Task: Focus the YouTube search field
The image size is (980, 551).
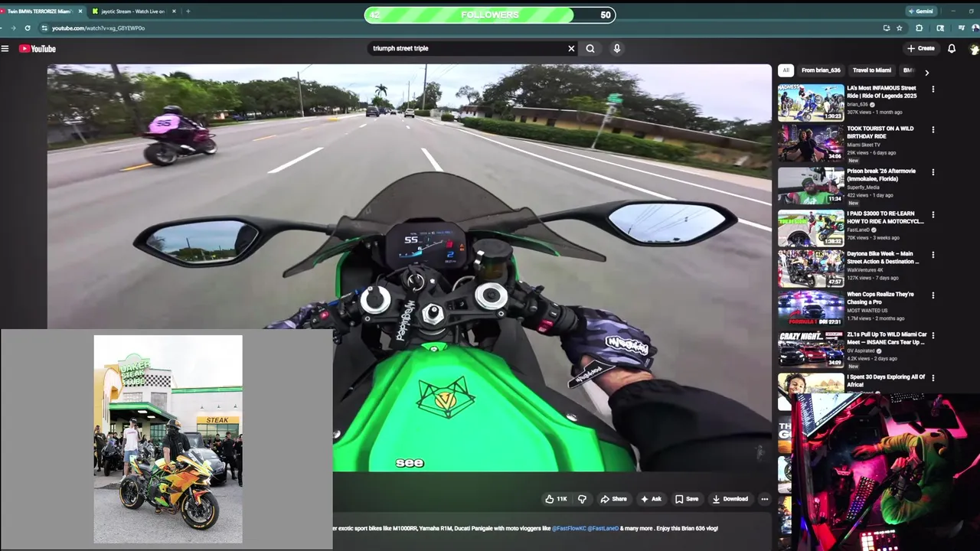Action: coord(467,48)
